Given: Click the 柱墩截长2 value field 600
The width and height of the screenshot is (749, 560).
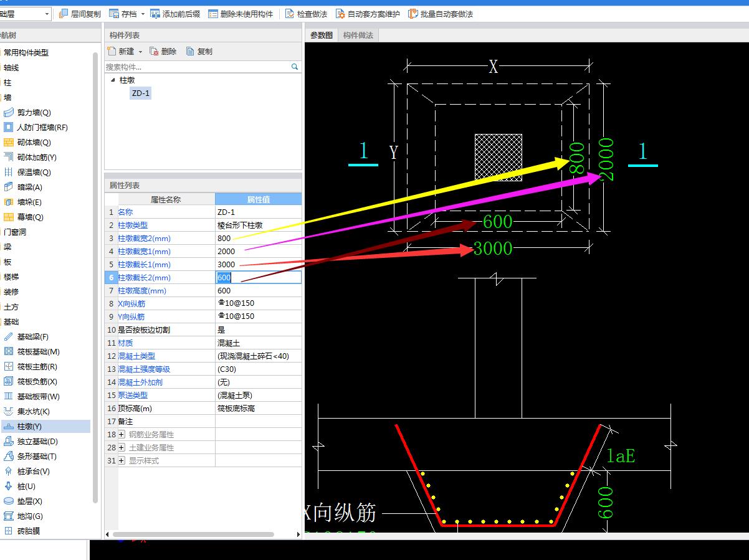Looking at the screenshot, I should (x=258, y=278).
